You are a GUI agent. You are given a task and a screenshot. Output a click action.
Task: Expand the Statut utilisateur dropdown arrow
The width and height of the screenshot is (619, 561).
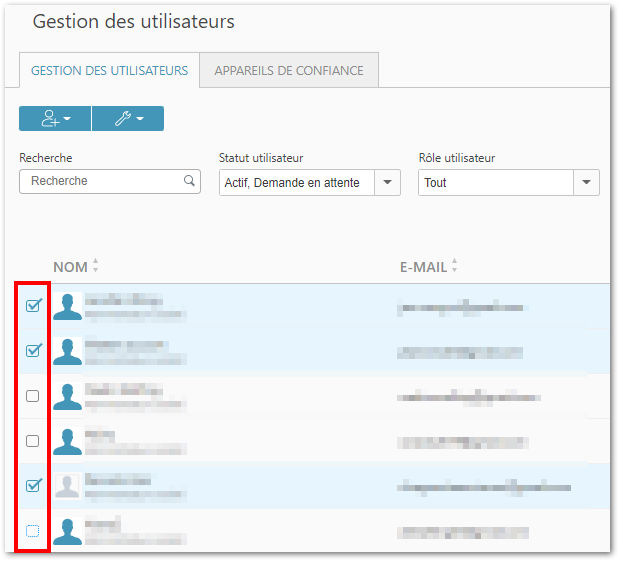[x=387, y=182]
